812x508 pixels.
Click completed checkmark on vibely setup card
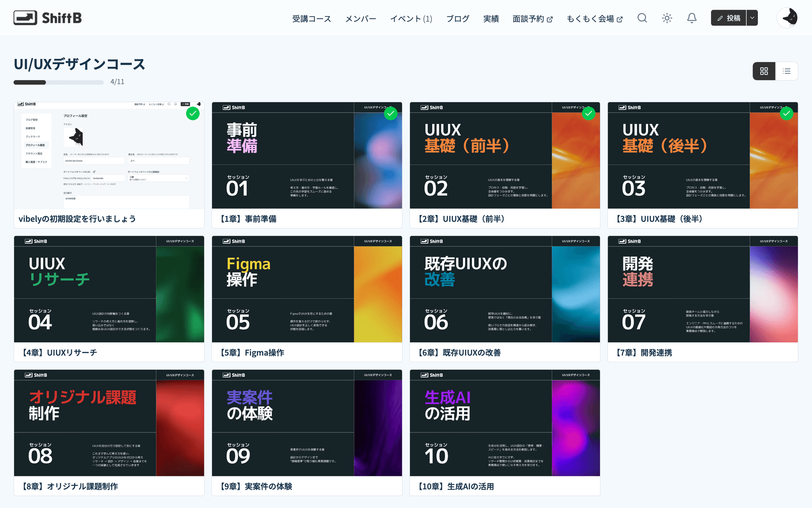pyautogui.click(x=193, y=113)
